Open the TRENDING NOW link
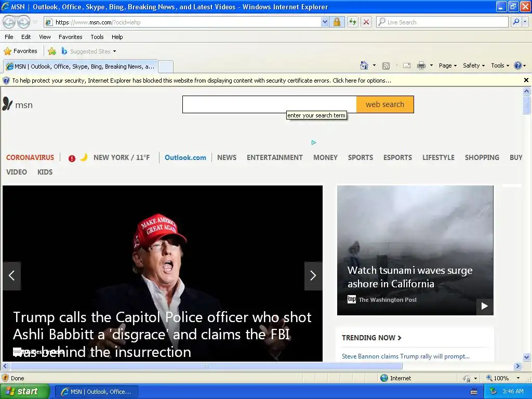Screen dimensions: 532x399 point(371,338)
